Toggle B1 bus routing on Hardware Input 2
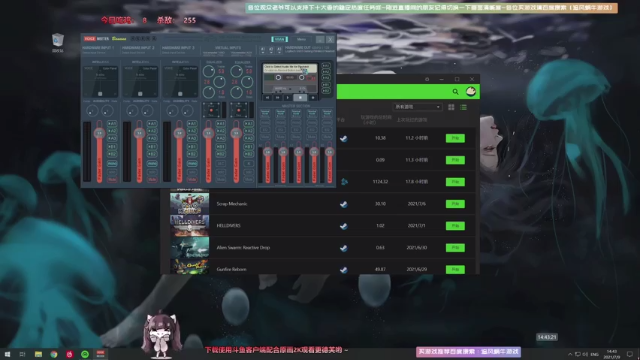 pyautogui.click(x=152, y=147)
